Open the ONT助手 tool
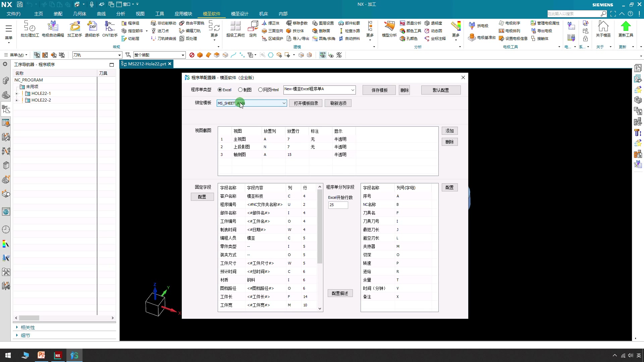This screenshot has height=362, width=644. point(110,29)
